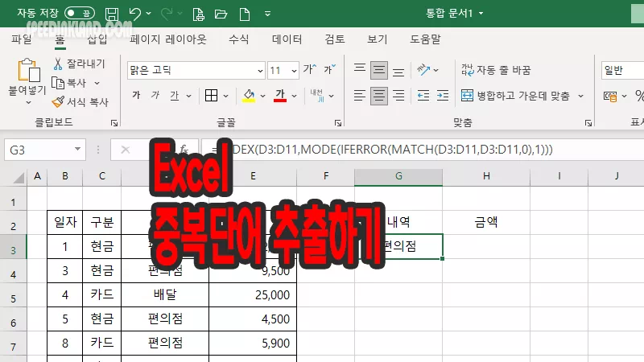Toggle bold formatting (가)
Screen dimensions: 644x362
pos(135,96)
